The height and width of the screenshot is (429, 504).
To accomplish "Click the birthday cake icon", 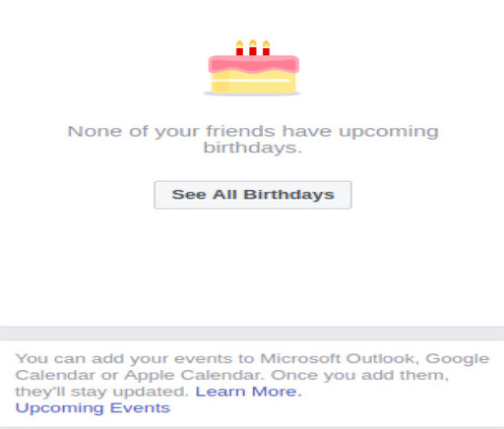I will coord(252,68).
